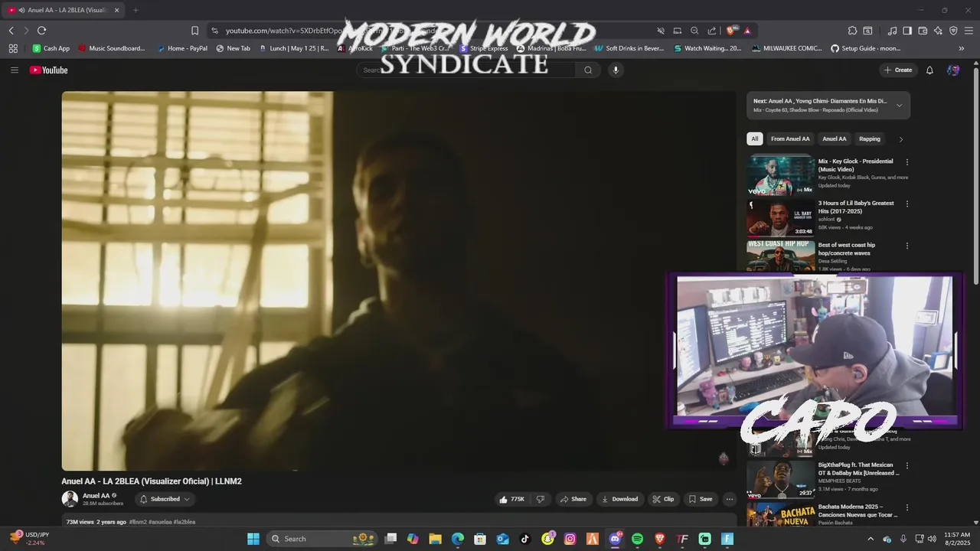Screen dimensions: 980x551
Task: Click the video player area
Action: click(x=398, y=281)
